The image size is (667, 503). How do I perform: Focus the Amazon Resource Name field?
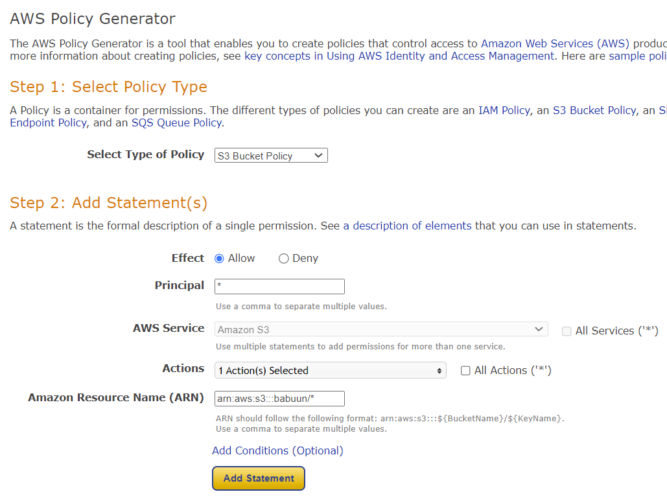pos(279,398)
